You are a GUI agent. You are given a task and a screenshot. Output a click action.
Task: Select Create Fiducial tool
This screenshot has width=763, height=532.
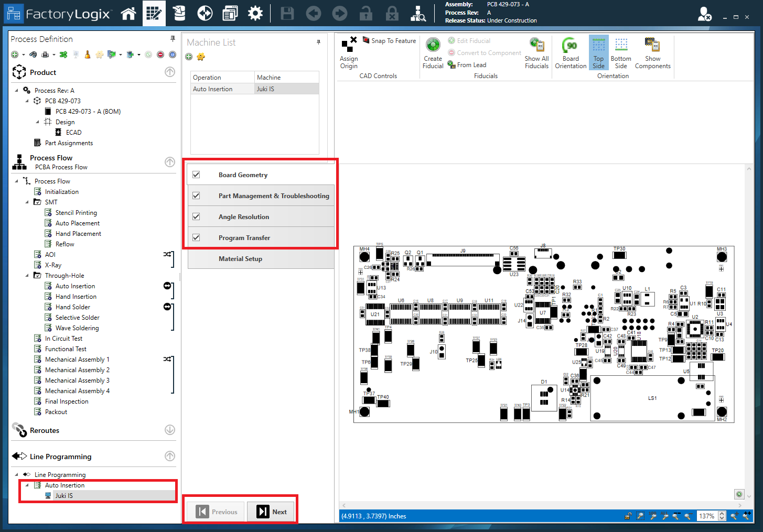click(433, 53)
